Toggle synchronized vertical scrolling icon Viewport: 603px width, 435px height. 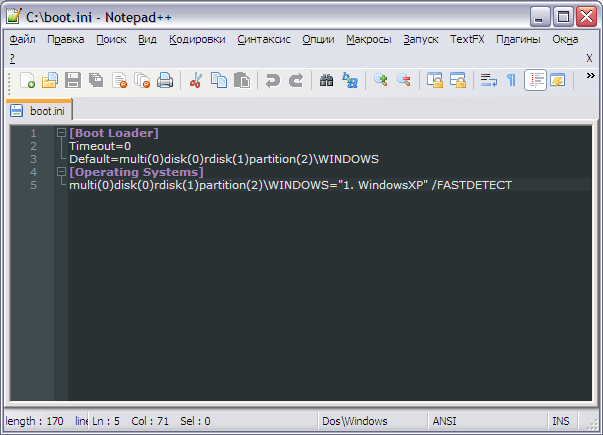tap(435, 81)
